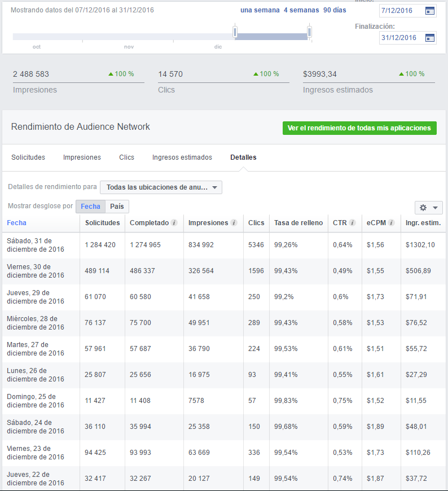The width and height of the screenshot is (448, 491).
Task: Click revenue value $1302,10
Action: 420,245
